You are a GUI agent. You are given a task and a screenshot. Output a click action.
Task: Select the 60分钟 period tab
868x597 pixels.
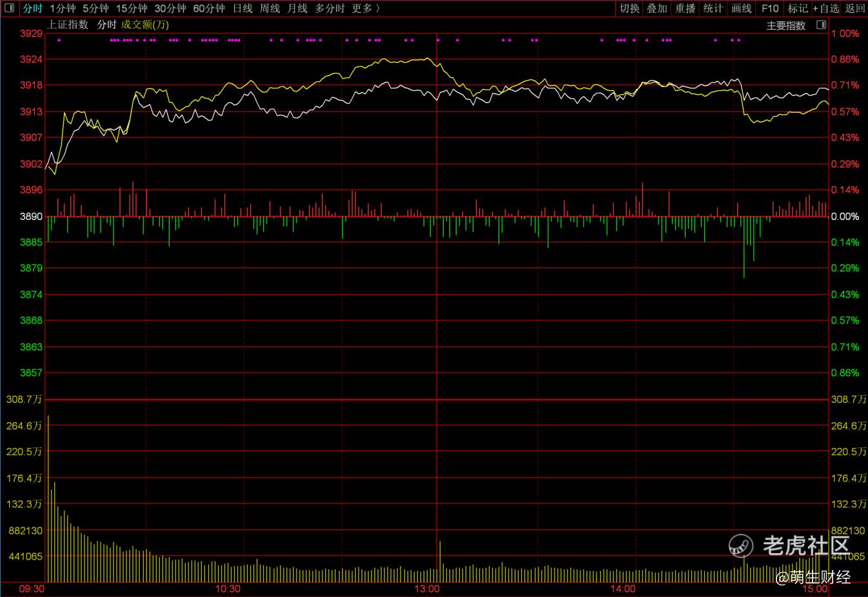209,8
